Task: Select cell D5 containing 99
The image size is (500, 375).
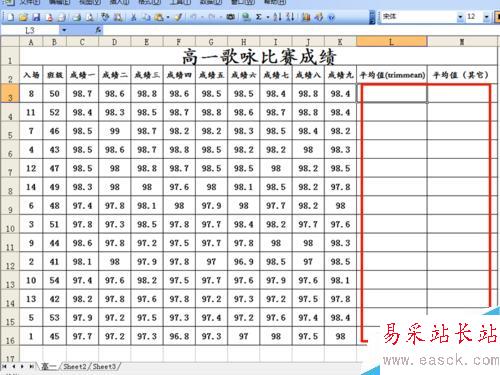Action: [115, 131]
